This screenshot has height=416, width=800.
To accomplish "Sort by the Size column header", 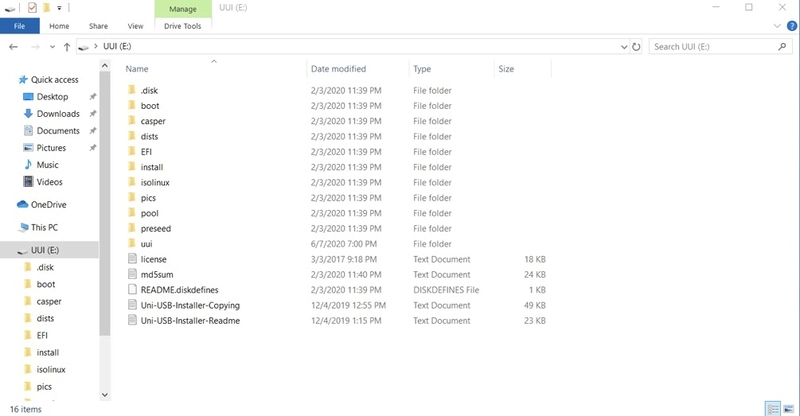I will click(506, 69).
